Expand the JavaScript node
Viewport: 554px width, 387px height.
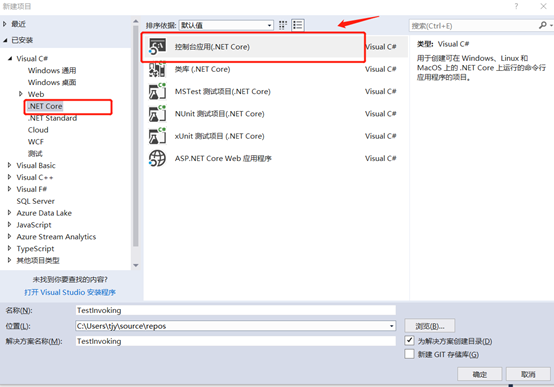pyautogui.click(x=10, y=224)
